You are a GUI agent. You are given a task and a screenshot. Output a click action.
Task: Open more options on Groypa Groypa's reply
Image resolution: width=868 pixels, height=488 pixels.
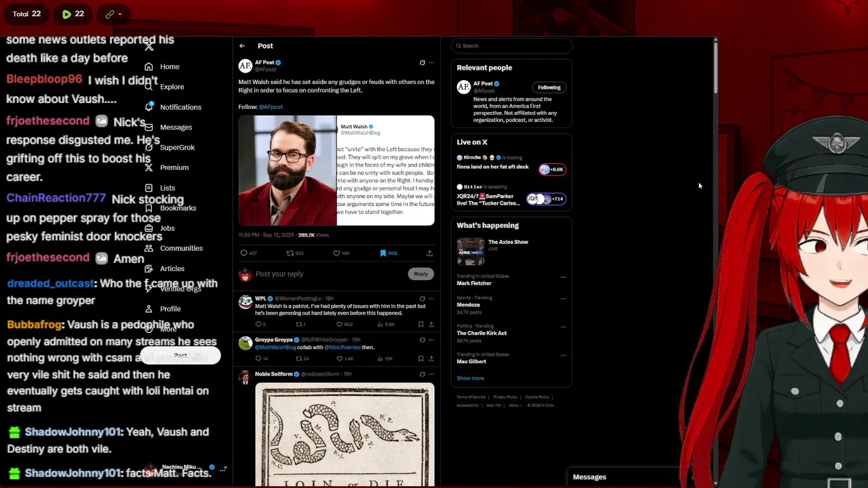[x=431, y=340]
